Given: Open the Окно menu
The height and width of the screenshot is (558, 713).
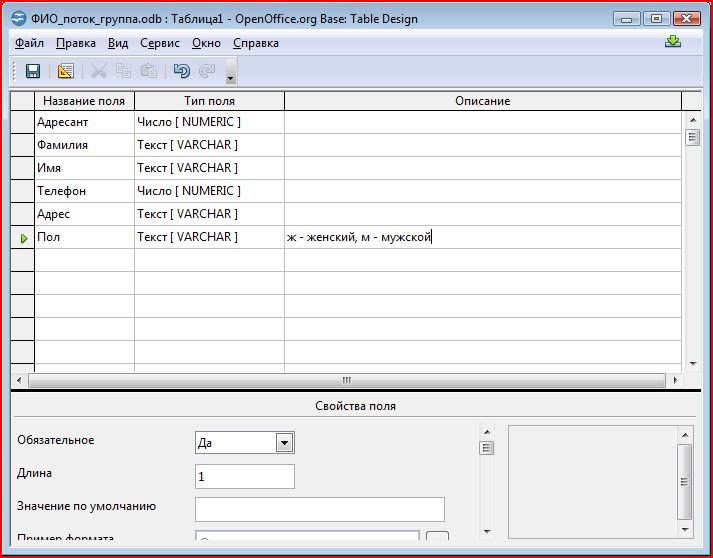Looking at the screenshot, I should [206, 43].
